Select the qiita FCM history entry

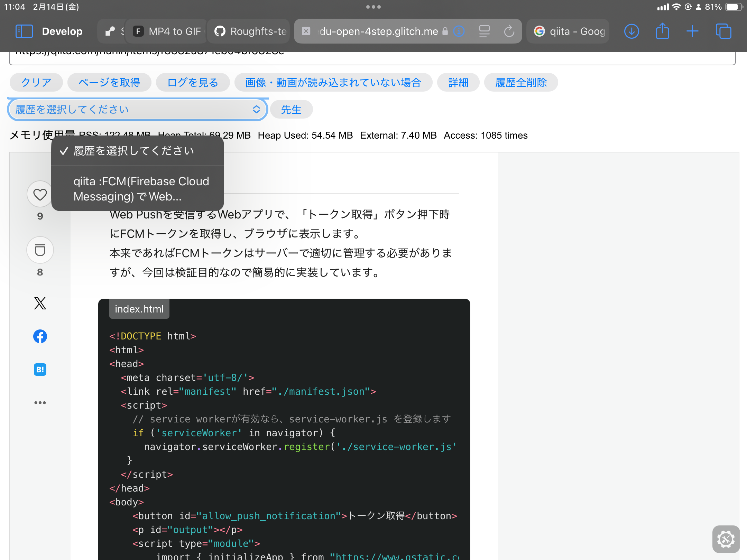(138, 189)
